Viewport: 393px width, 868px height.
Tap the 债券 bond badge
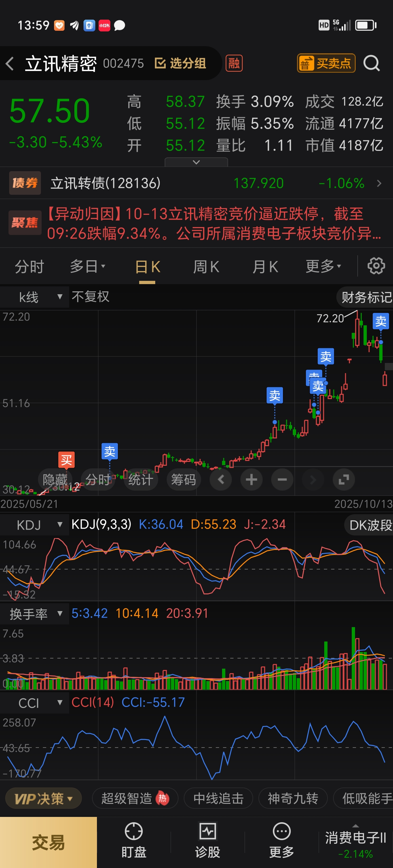[x=25, y=183]
